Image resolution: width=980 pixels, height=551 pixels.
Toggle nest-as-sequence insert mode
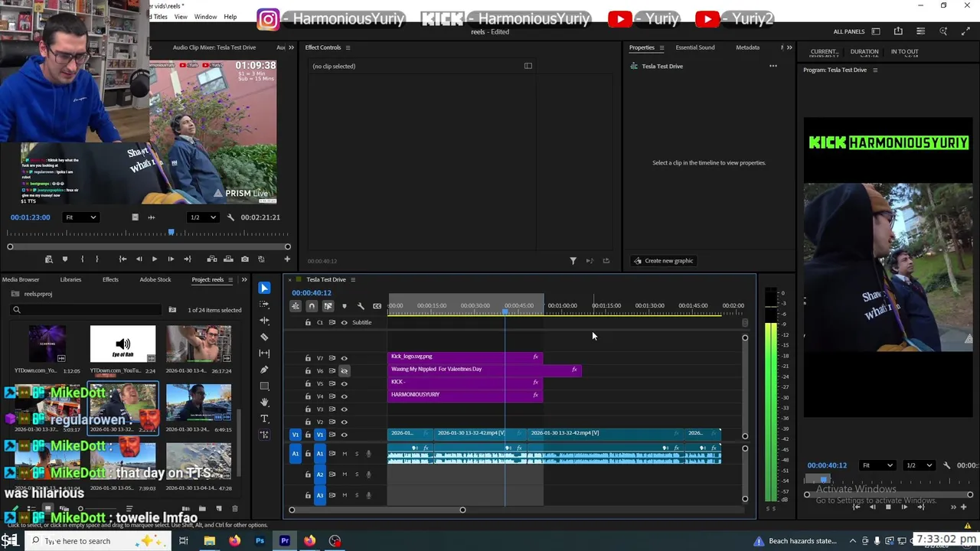tap(295, 306)
